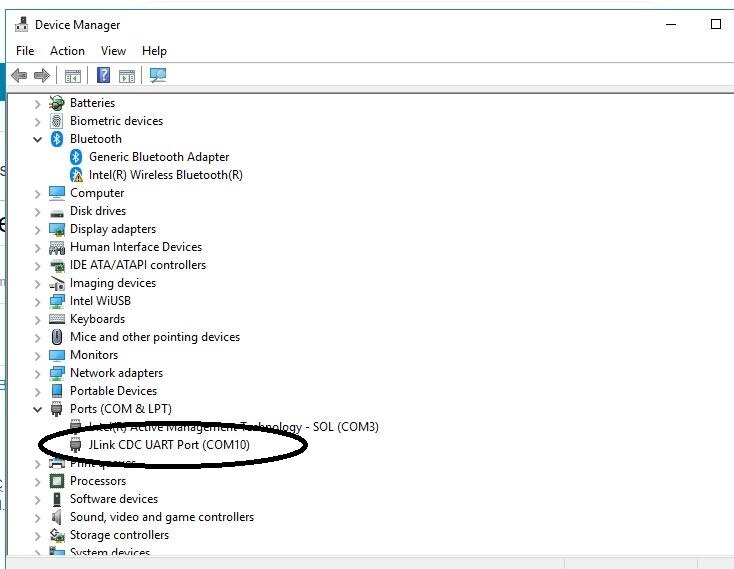Viewport: 734px width, 569px height.
Task: Select Sound, video and game controllers label
Action: tap(162, 517)
